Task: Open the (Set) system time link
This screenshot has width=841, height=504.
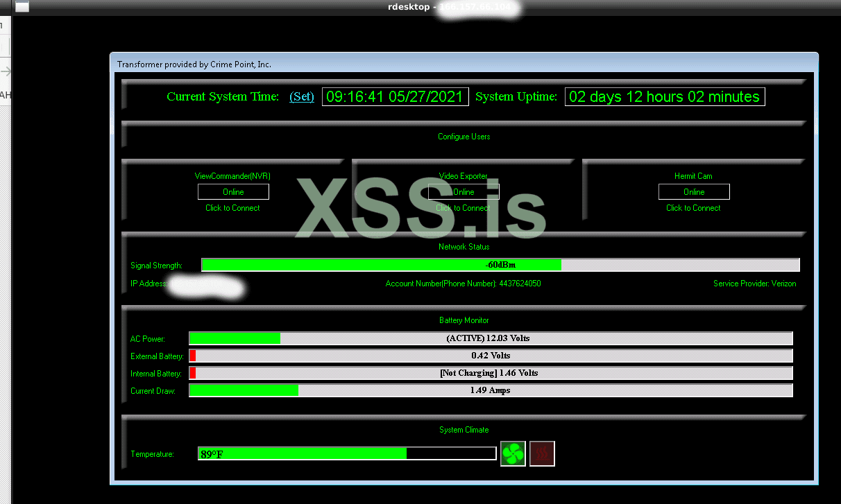Action: pos(302,96)
